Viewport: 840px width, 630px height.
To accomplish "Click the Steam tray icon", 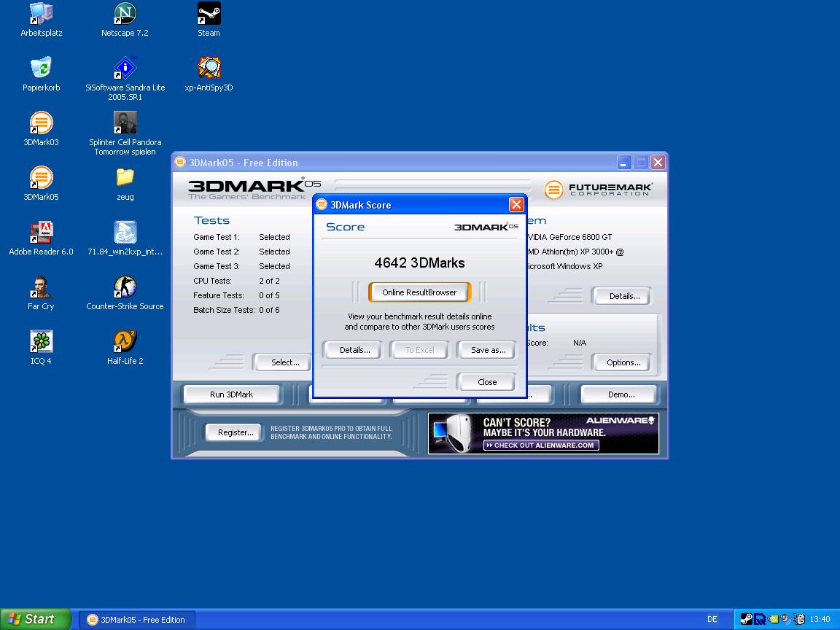I will point(746,619).
